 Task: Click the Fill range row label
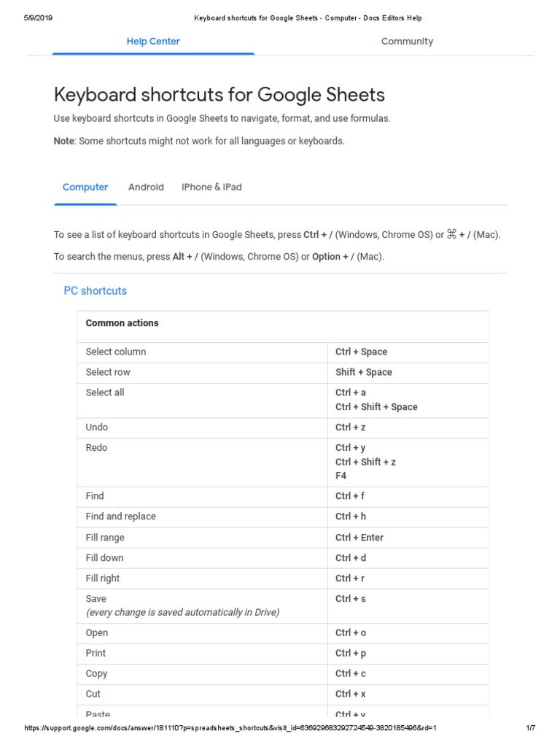point(105,538)
